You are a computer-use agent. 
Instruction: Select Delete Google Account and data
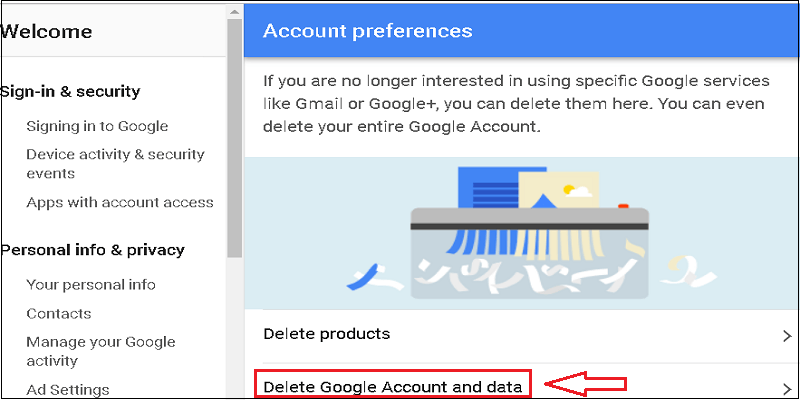tap(391, 385)
